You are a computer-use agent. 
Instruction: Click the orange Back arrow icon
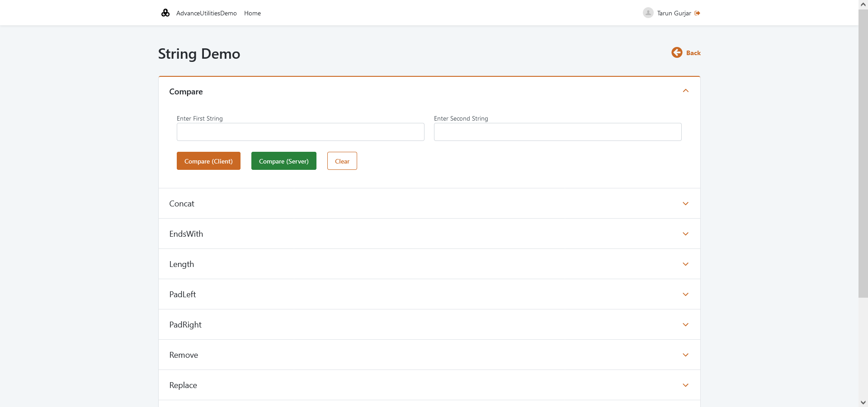tap(677, 52)
